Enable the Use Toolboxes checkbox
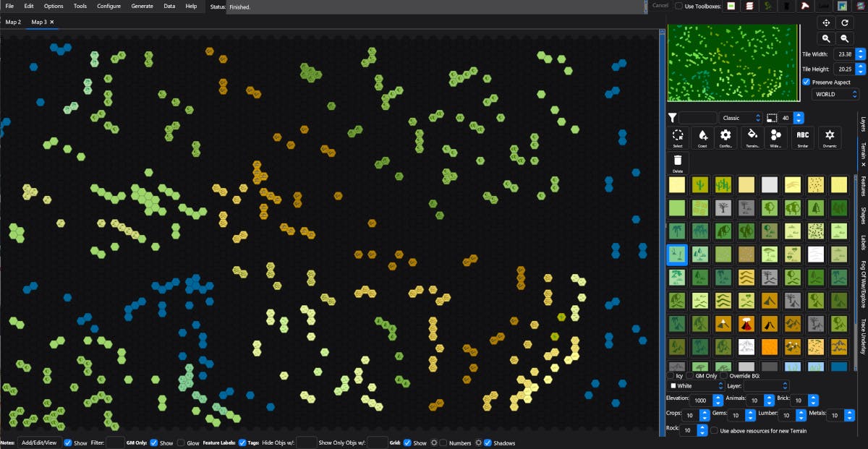 (x=678, y=6)
